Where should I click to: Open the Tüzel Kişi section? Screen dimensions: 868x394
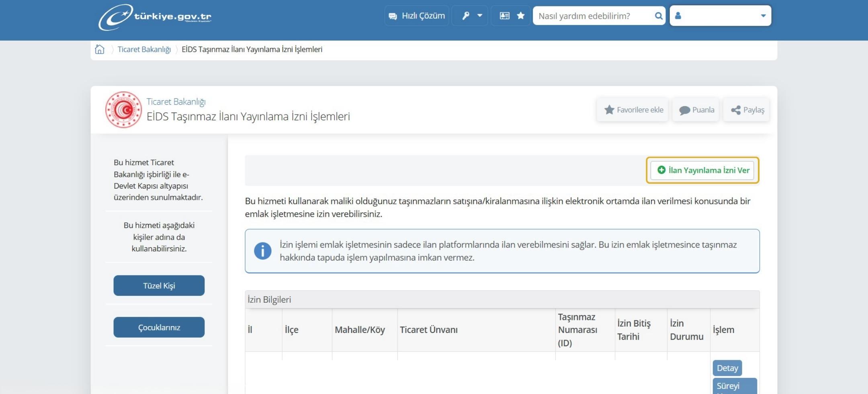[x=159, y=285]
